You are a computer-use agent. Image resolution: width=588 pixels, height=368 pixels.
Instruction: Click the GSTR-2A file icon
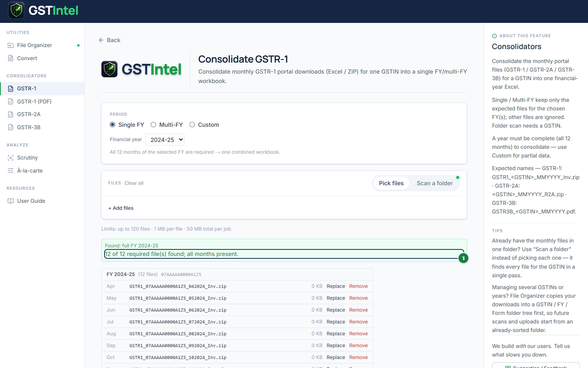pyautogui.click(x=10, y=114)
